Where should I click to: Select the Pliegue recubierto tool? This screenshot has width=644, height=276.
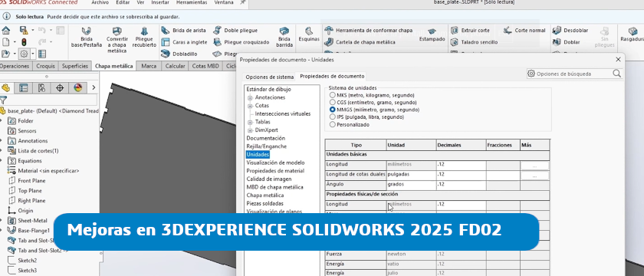pyautogui.click(x=144, y=37)
